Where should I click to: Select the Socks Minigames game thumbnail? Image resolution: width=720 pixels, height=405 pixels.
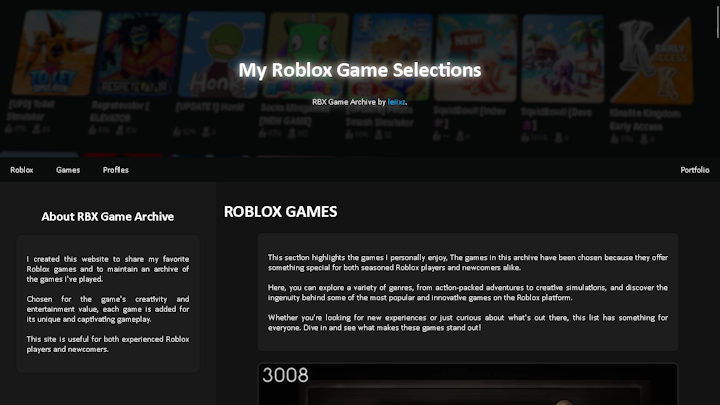point(306,56)
